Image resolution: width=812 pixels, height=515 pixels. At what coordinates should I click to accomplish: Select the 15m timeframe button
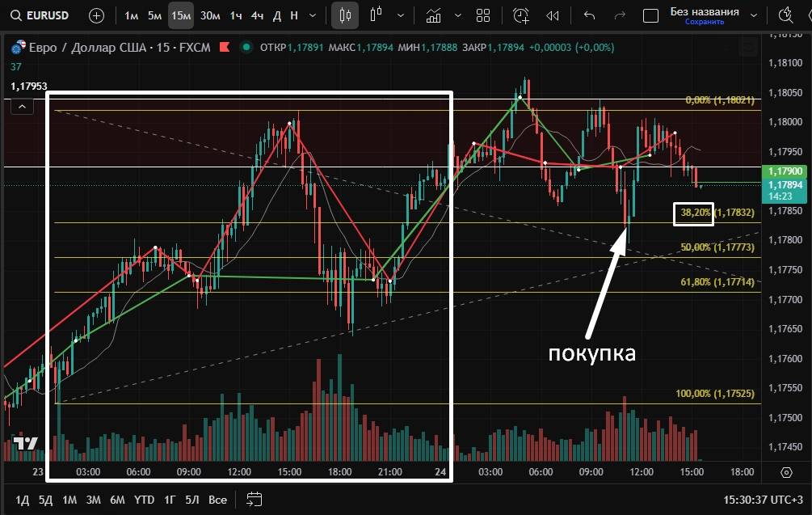[x=181, y=15]
